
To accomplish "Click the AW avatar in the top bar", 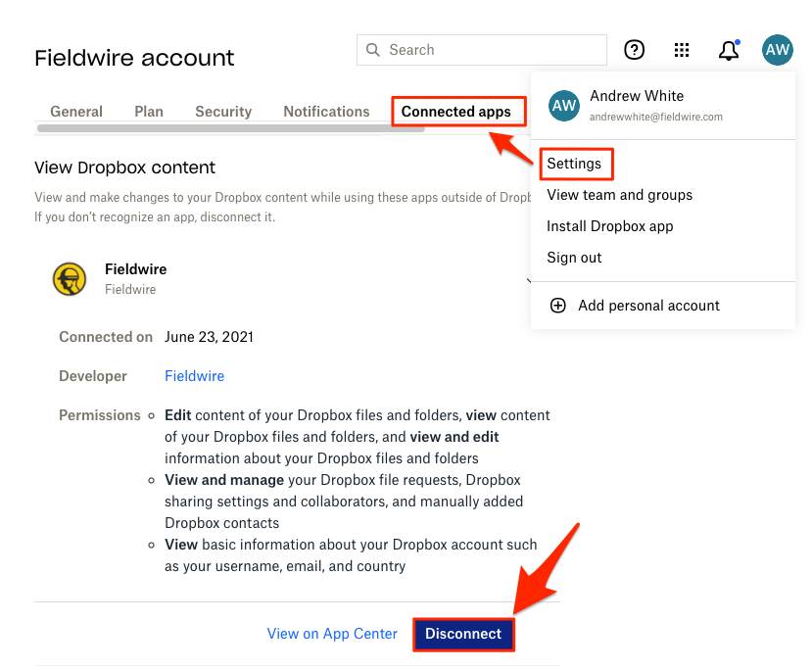I will tap(777, 50).
